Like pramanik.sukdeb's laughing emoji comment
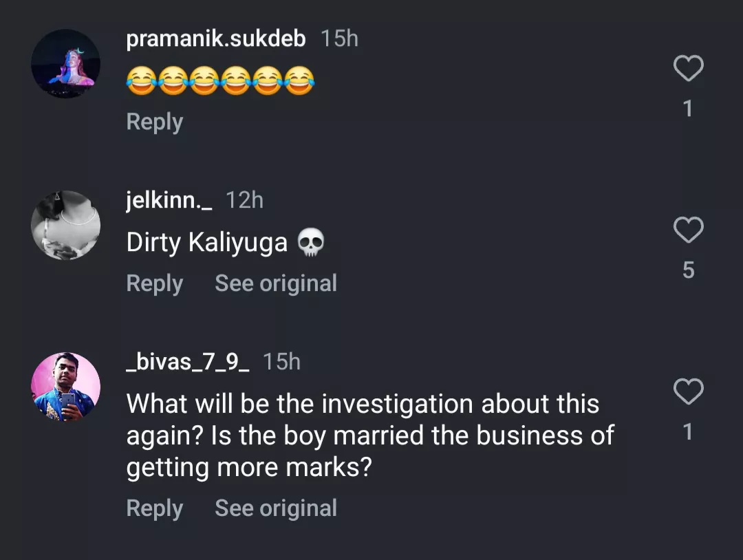 688,69
